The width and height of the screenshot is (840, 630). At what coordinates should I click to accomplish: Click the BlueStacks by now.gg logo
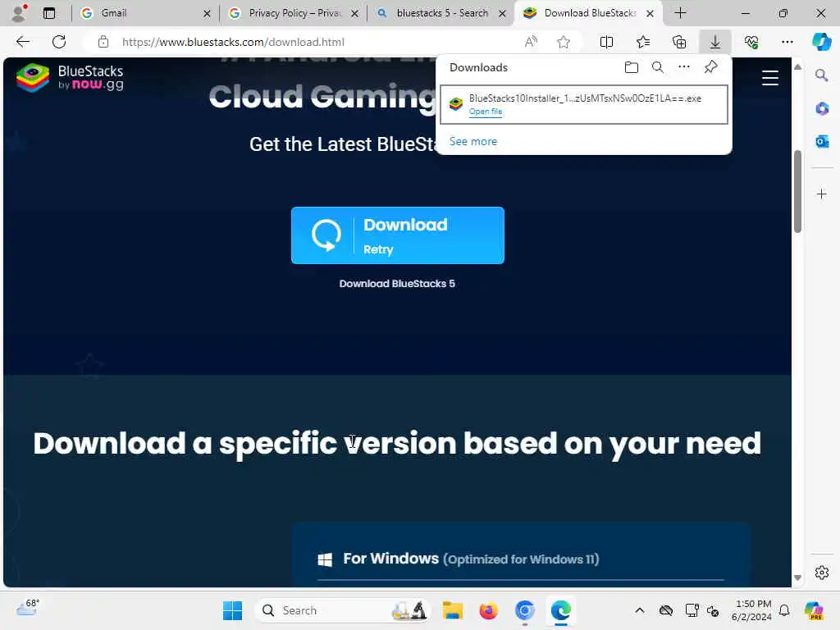[x=71, y=78]
